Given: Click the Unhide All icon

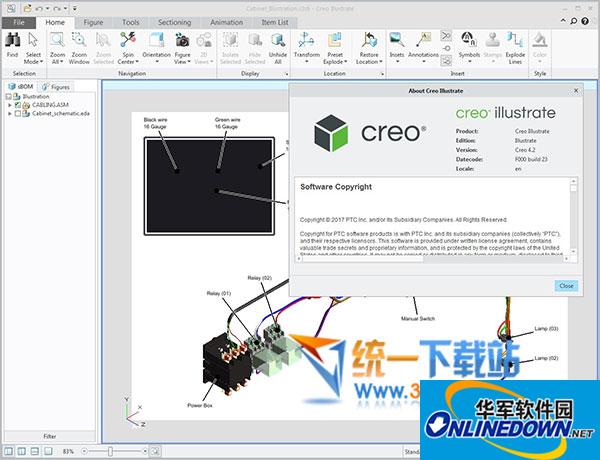Looking at the screenshot, I should (278, 40).
